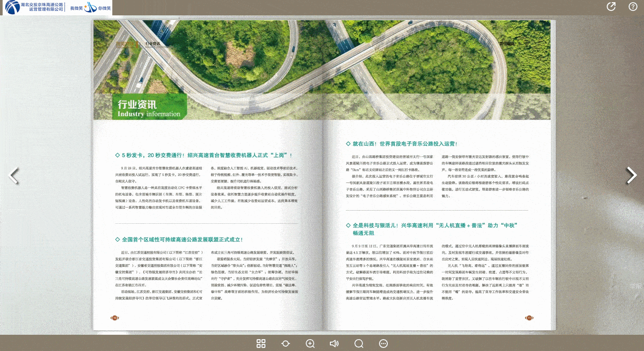This screenshot has height=351, width=644.
Task: Open the page thumbnail grid view
Action: [x=261, y=344]
